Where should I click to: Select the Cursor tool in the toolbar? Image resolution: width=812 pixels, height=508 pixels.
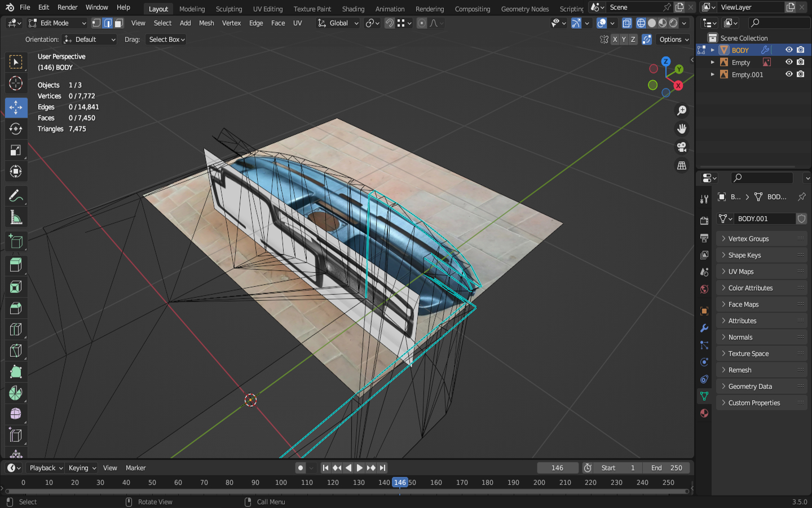tap(16, 84)
